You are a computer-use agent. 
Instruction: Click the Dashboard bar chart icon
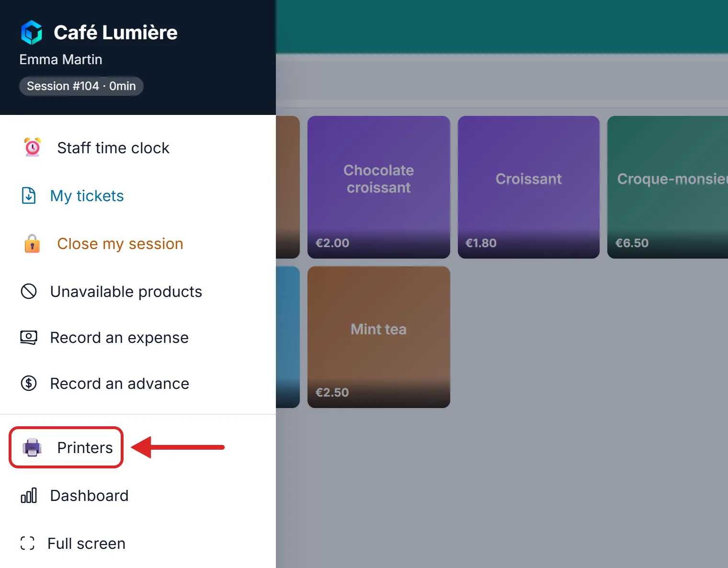pyautogui.click(x=29, y=495)
